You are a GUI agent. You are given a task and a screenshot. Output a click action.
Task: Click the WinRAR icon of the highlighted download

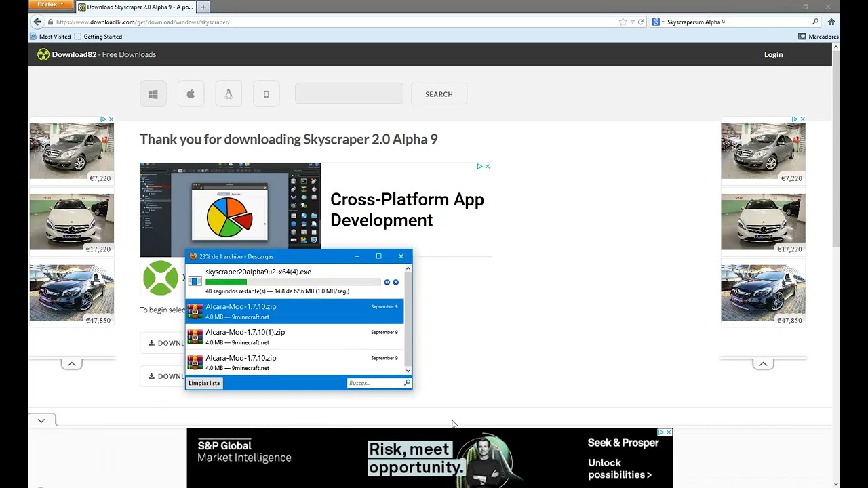pyautogui.click(x=195, y=311)
